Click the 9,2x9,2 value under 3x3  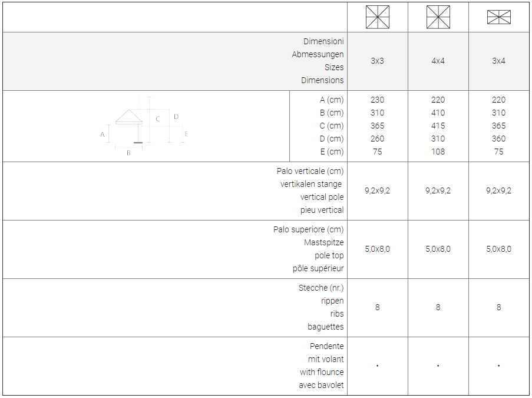click(377, 190)
